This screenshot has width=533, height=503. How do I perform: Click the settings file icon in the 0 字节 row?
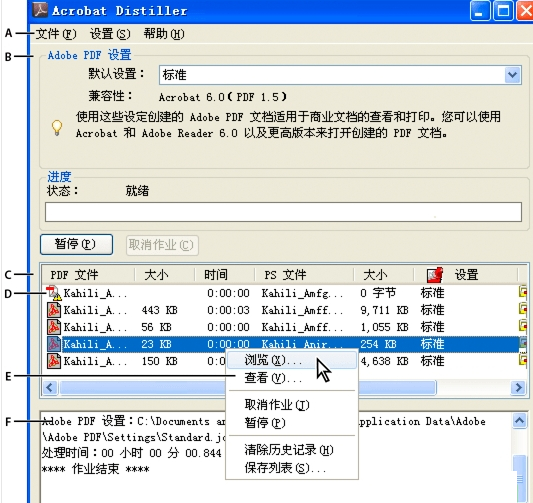pyautogui.click(x=523, y=293)
